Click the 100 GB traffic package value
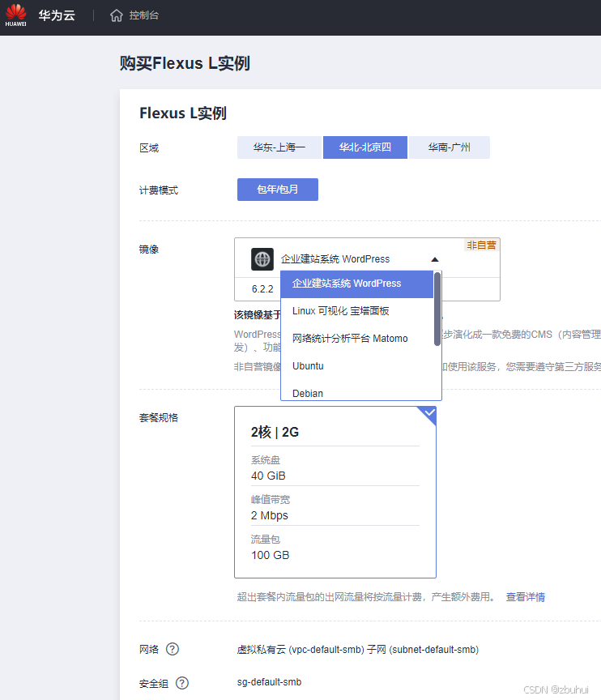The width and height of the screenshot is (601, 700). pyautogui.click(x=271, y=555)
